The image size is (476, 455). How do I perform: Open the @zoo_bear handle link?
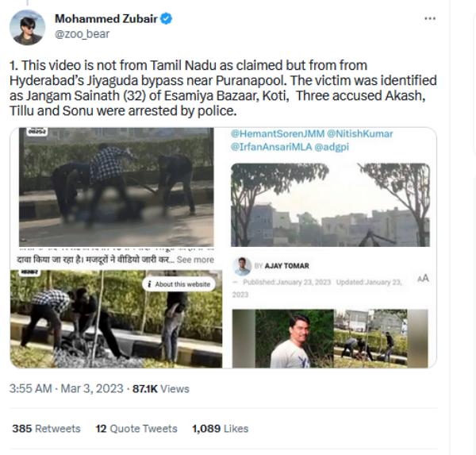(82, 34)
